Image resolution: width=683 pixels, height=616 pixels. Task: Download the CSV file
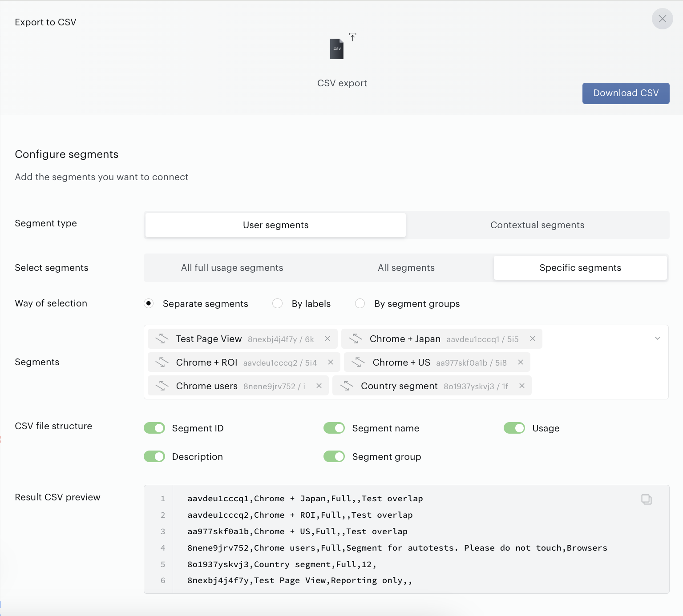[x=626, y=93]
